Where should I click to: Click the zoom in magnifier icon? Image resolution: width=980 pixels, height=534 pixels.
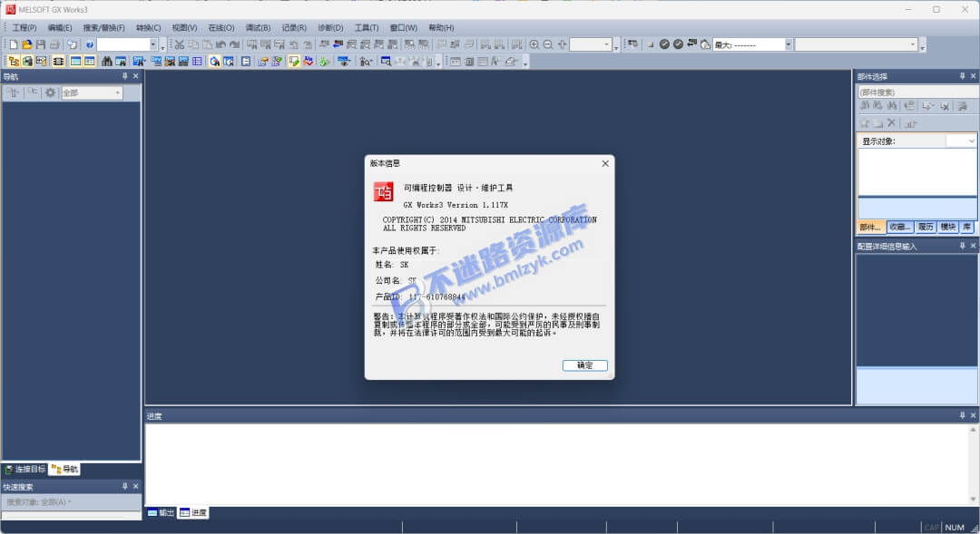point(534,44)
